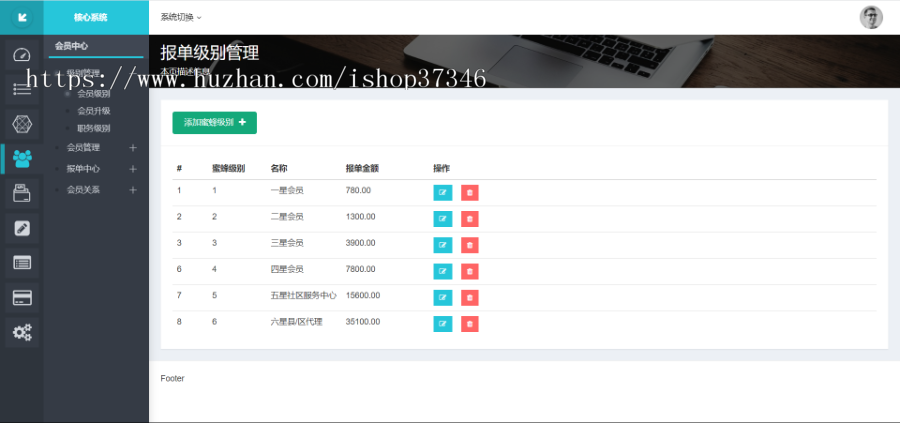Click the 核心系统 header tab
The width and height of the screenshot is (900, 423).
tap(90, 17)
